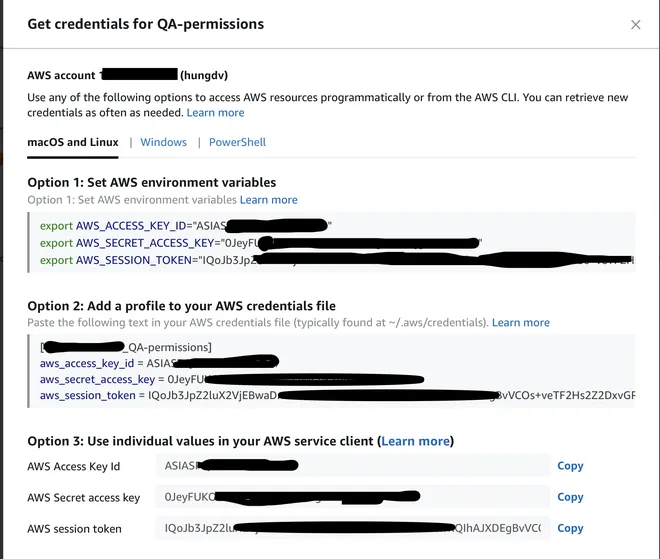Click the Option 2: Add a profile heading

pos(181,306)
